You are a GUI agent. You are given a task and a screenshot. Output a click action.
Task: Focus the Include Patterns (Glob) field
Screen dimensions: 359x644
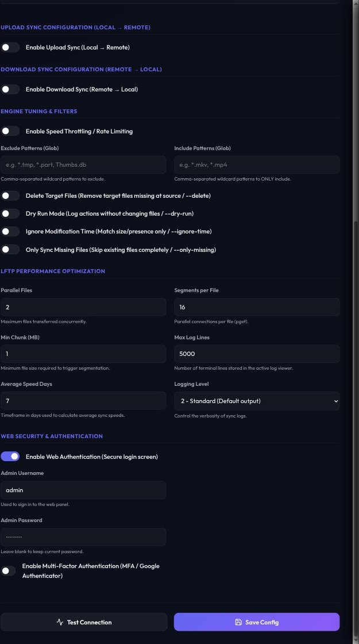(257, 164)
